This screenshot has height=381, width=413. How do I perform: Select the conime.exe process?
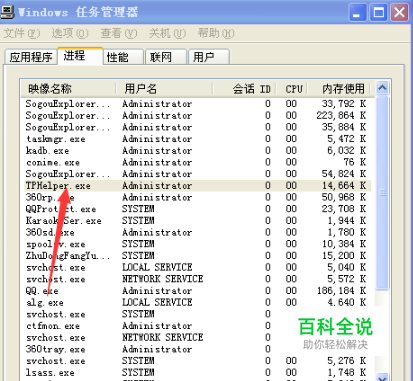[x=197, y=162]
